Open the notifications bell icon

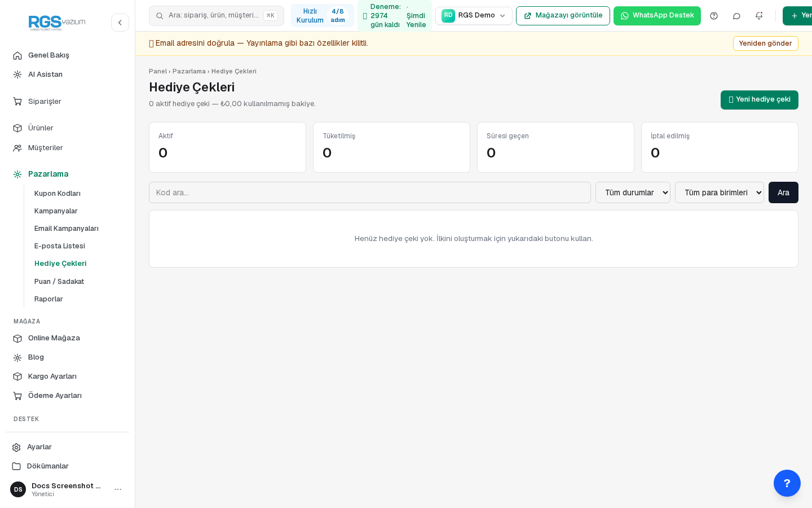coord(759,16)
